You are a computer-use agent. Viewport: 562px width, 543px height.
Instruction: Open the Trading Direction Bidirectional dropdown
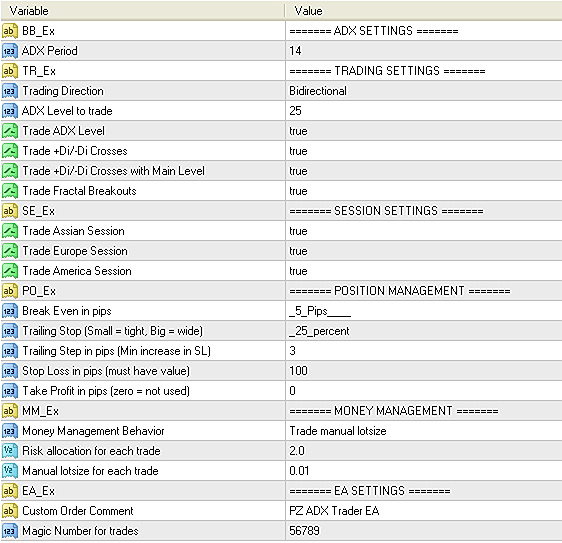coord(424,91)
